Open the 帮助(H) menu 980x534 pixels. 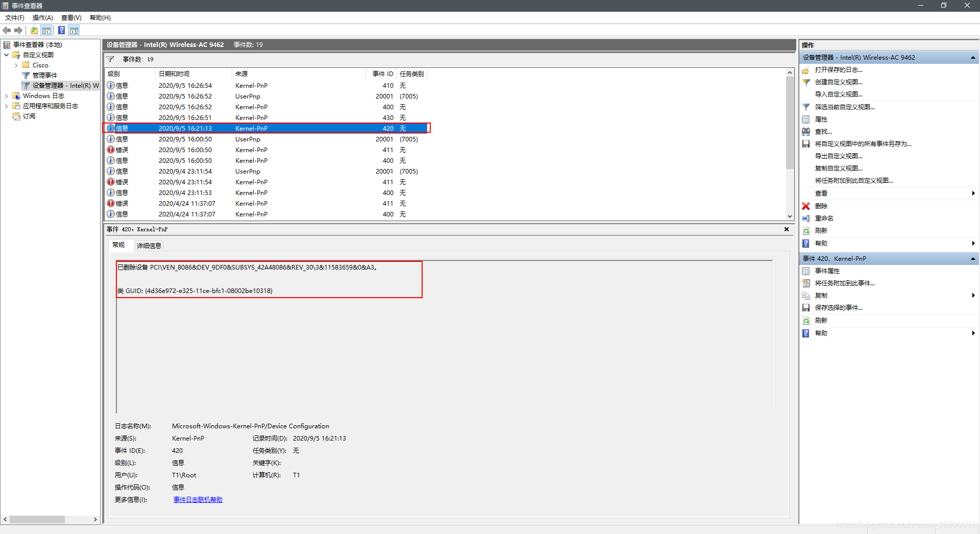pyautogui.click(x=100, y=18)
